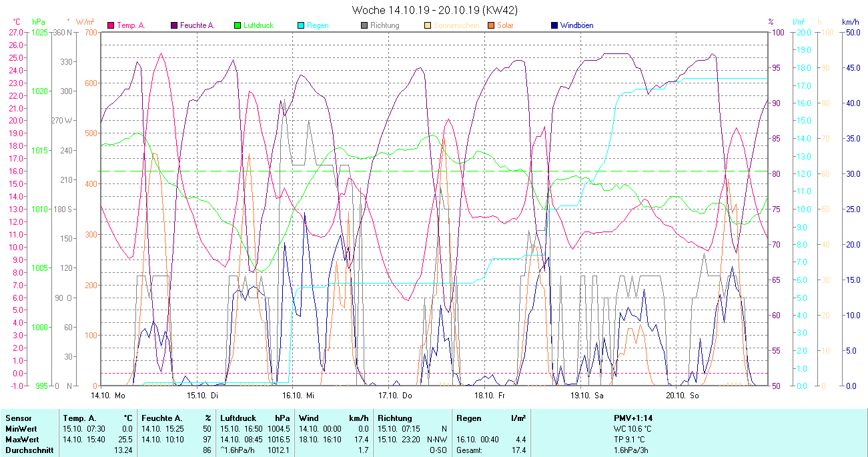Click the average pressure value '1012.1'
This screenshot has height=457, width=868.
point(278,450)
